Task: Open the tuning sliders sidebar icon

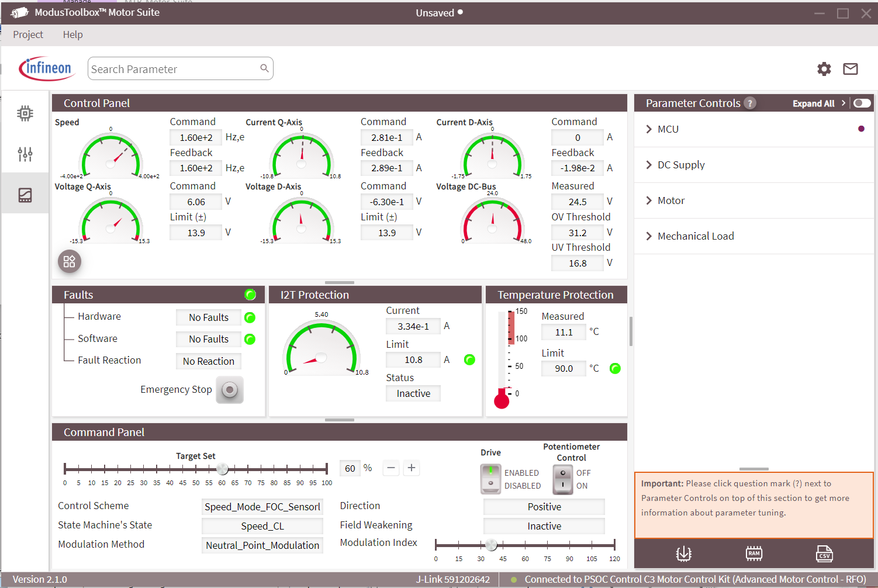Action: [x=25, y=154]
